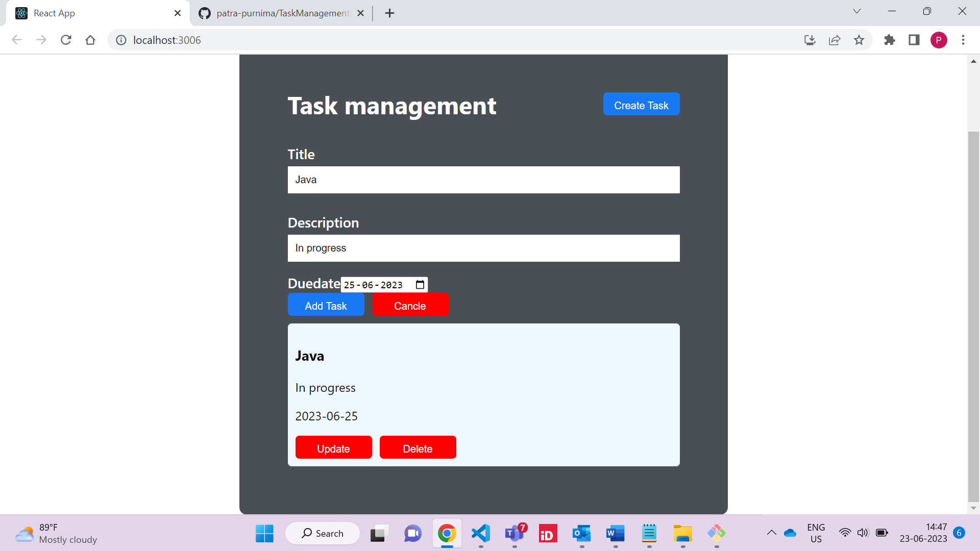
Task: Click the Create Task button
Action: click(x=641, y=104)
